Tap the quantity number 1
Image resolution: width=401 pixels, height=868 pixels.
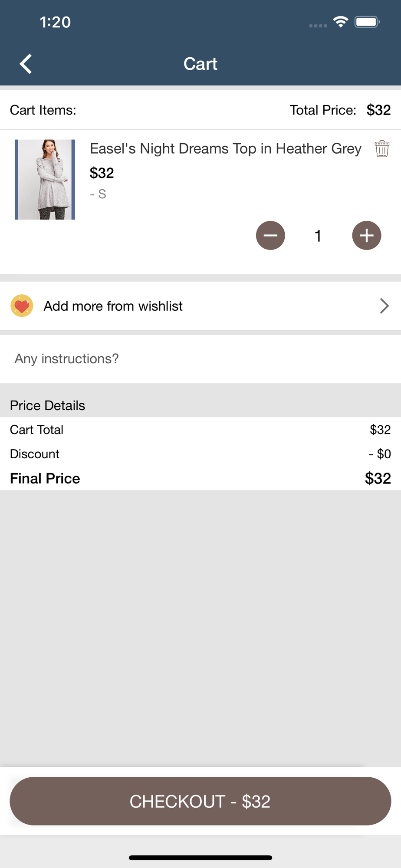[318, 236]
